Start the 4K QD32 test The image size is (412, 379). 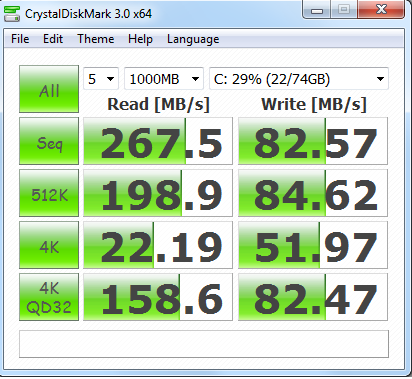pyautogui.click(x=49, y=297)
